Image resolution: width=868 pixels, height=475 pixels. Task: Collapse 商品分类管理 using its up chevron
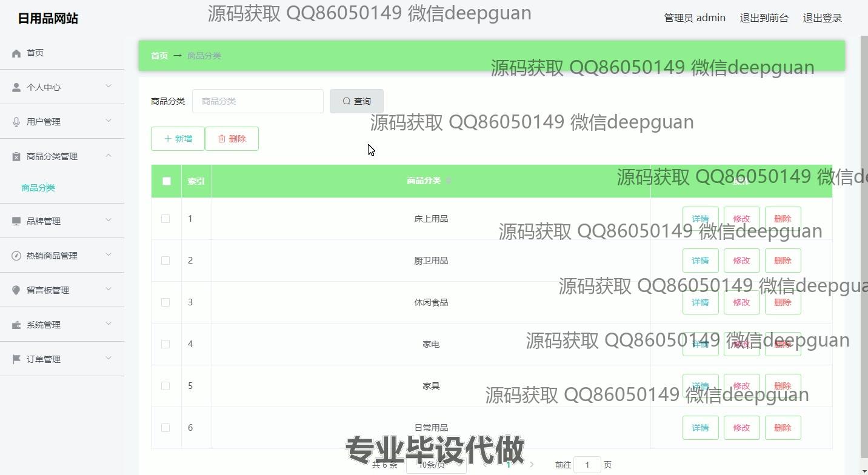pos(109,156)
